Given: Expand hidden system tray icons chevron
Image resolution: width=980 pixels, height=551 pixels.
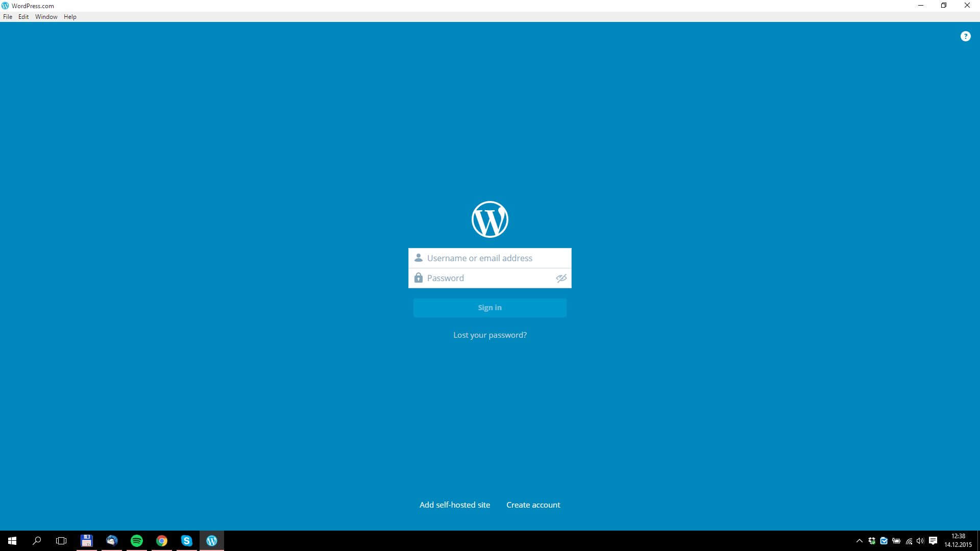Looking at the screenshot, I should coord(860,541).
